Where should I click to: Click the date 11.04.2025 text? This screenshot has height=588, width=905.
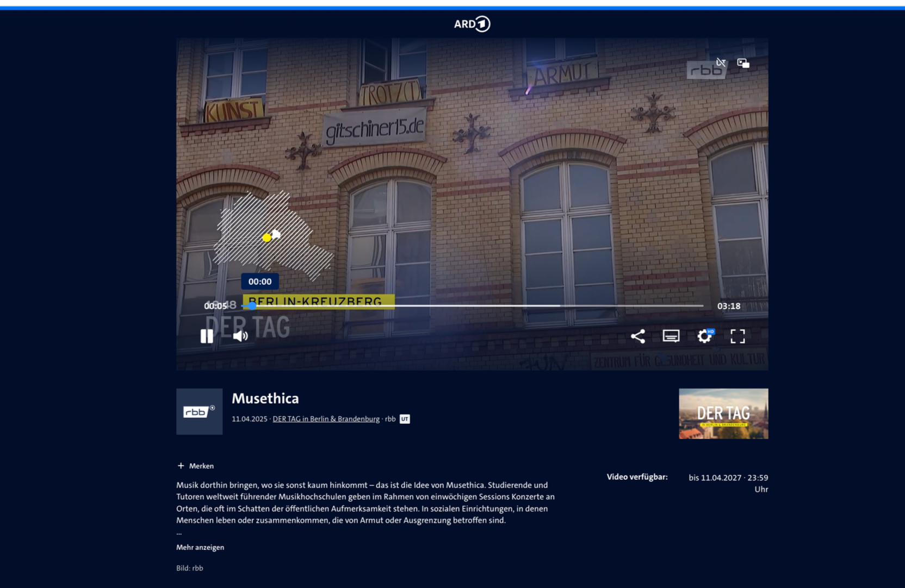(250, 419)
